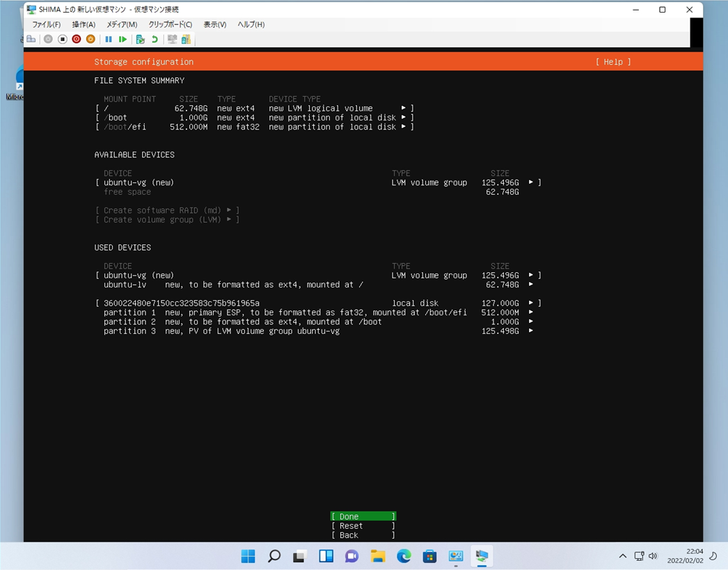
Task: Open taskbar Search
Action: coord(274,555)
